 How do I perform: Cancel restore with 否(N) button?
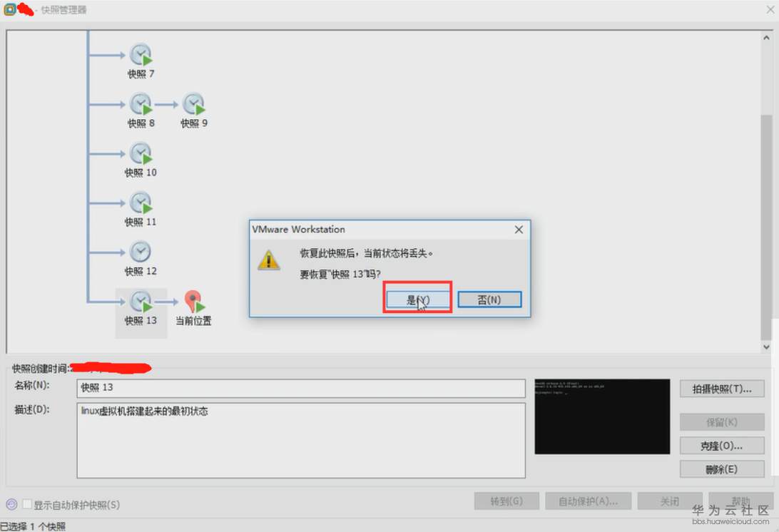489,300
